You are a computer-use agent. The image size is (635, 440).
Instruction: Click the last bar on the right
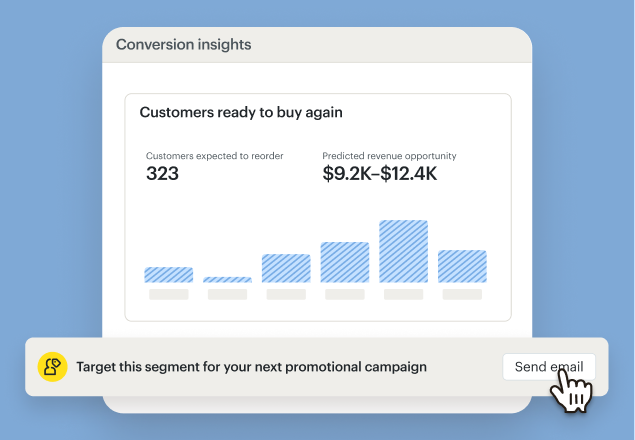pos(462,266)
